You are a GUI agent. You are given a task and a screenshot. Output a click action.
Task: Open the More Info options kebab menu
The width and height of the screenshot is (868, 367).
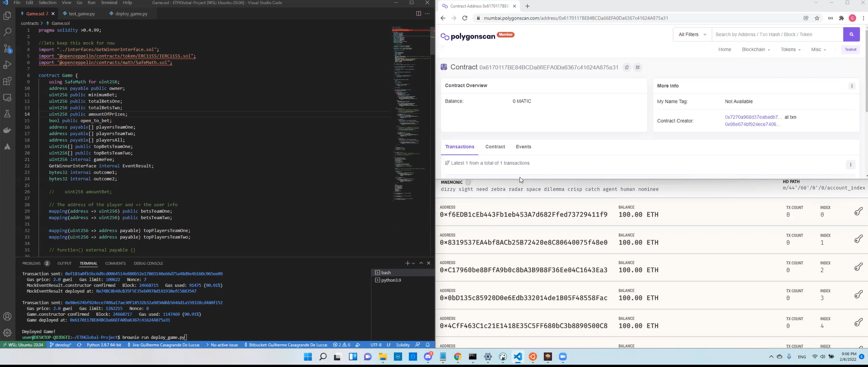pyautogui.click(x=852, y=86)
